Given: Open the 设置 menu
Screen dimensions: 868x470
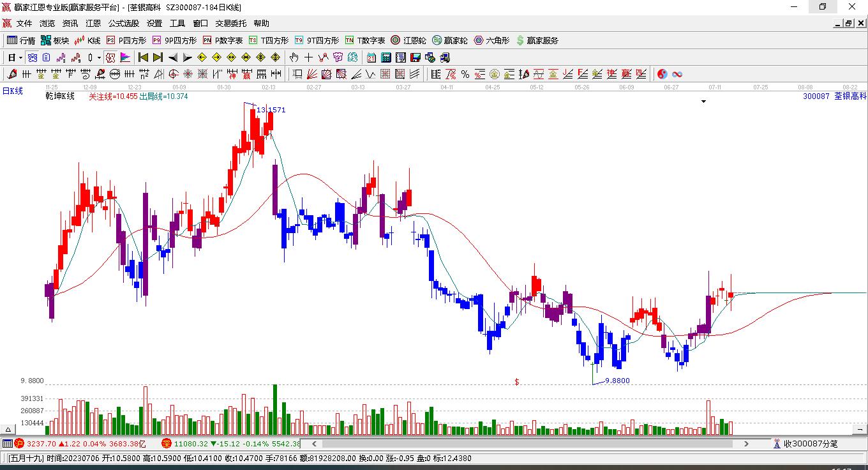Looking at the screenshot, I should (154, 24).
